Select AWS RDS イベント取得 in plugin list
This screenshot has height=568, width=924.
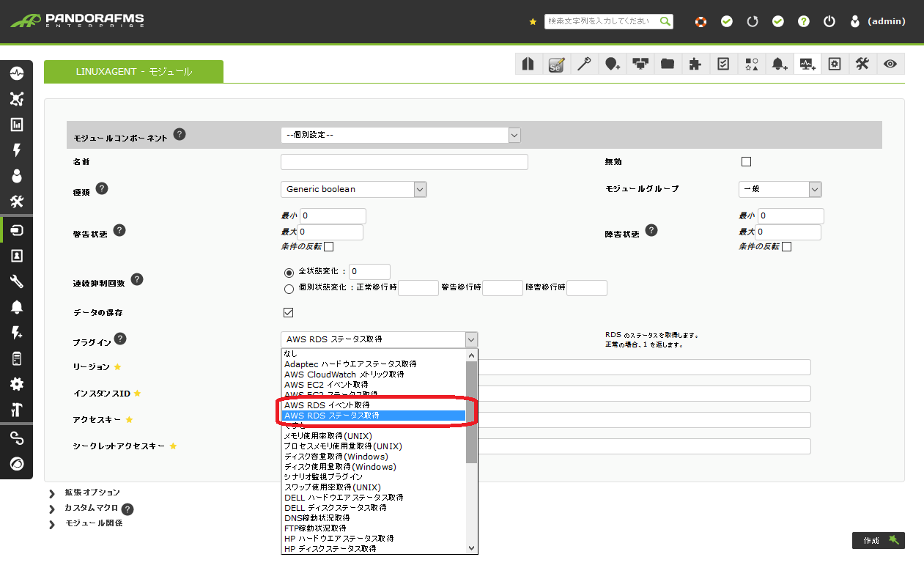point(374,405)
